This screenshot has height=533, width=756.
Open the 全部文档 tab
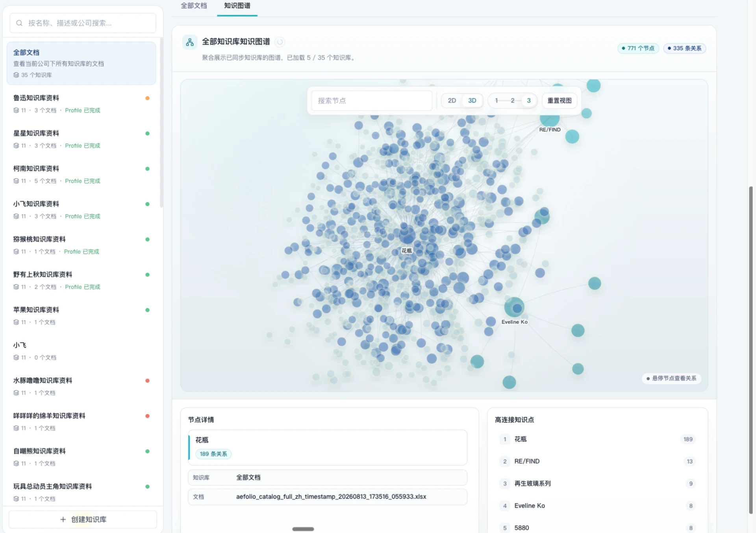(194, 6)
